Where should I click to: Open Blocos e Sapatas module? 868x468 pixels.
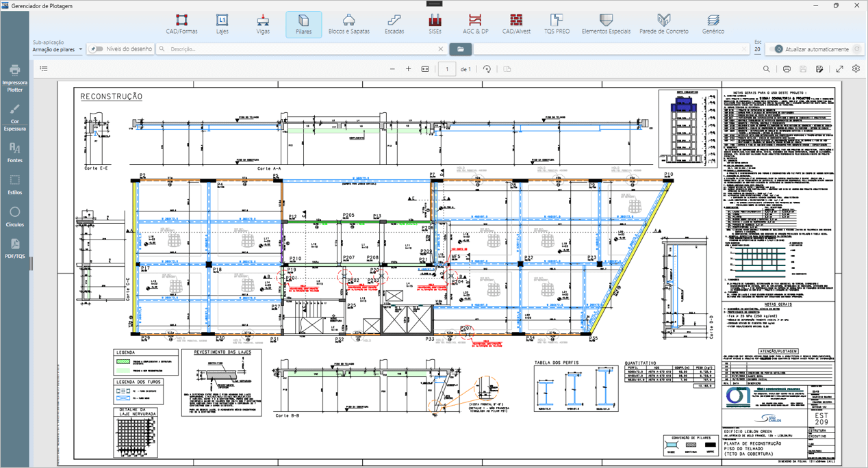click(348, 24)
